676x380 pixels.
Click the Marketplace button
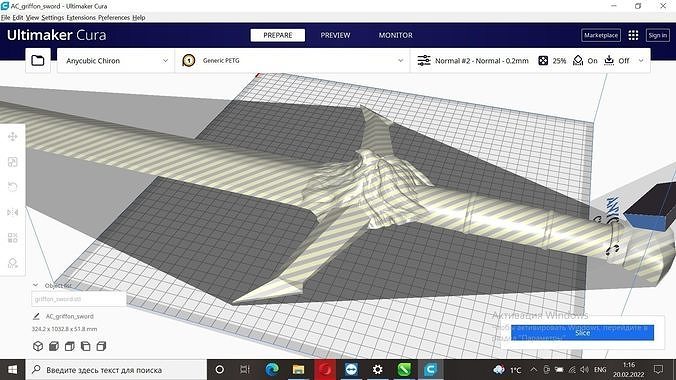click(601, 35)
